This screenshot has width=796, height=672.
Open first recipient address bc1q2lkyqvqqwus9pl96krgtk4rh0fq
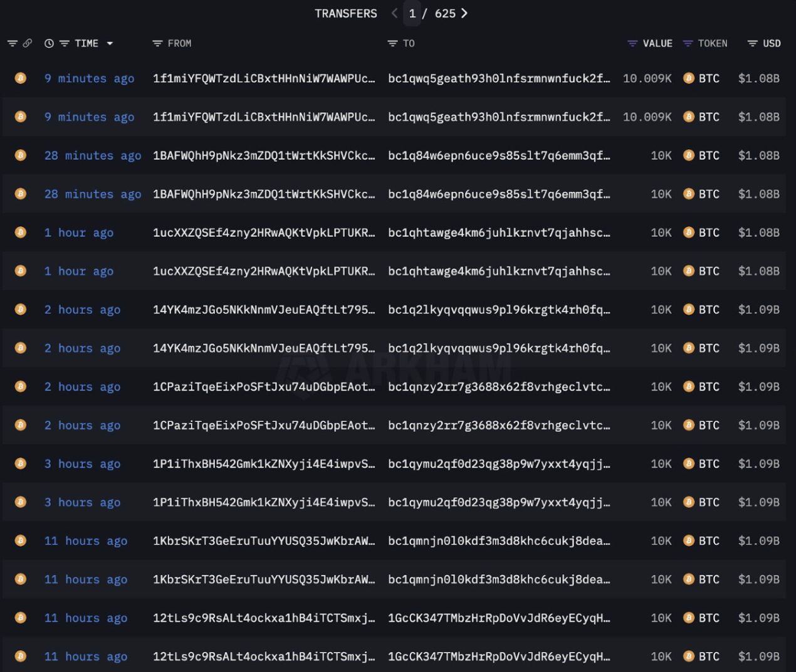[499, 310]
